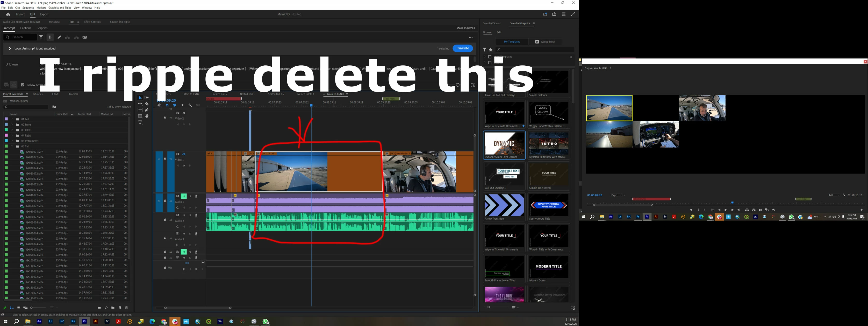Click the transcript filter funnel icon
The height and width of the screenshot is (326, 868).
[x=41, y=37]
